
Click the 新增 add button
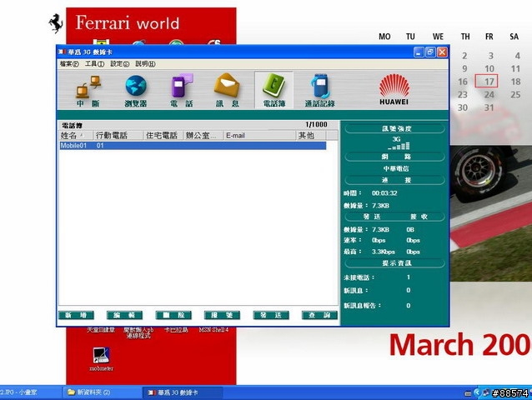(77, 315)
